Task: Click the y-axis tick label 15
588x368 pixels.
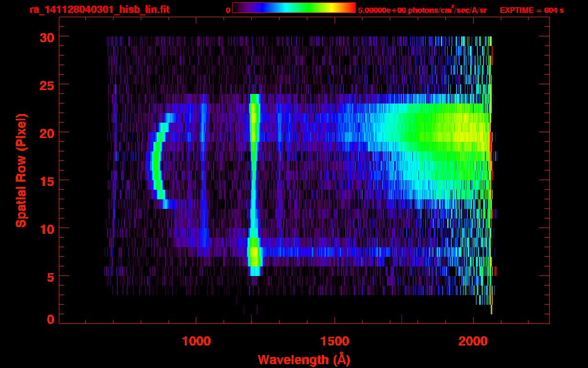Action: coord(46,181)
